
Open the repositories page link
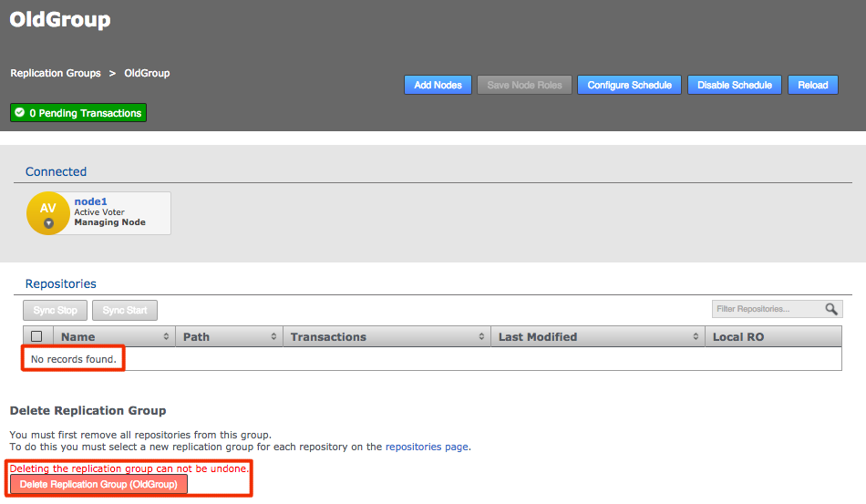pos(427,447)
